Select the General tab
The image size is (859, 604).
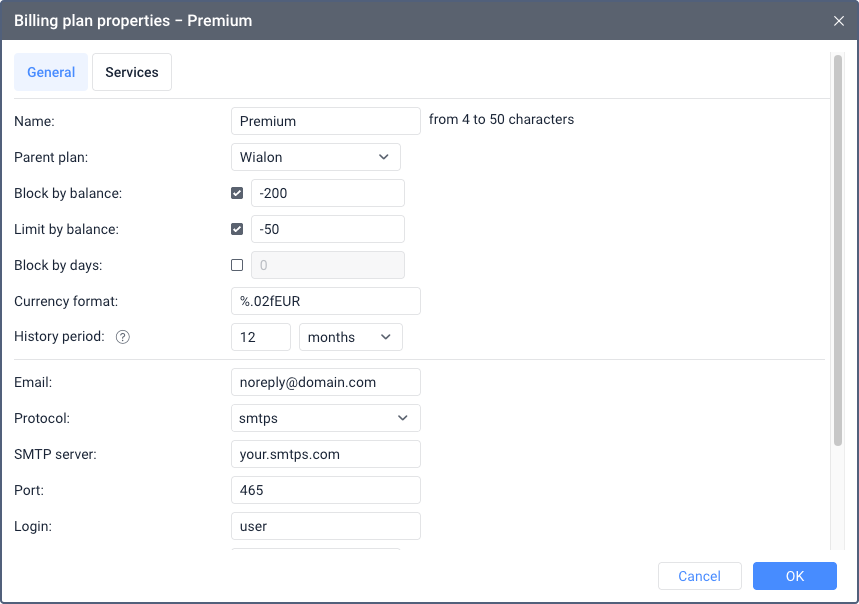click(51, 72)
